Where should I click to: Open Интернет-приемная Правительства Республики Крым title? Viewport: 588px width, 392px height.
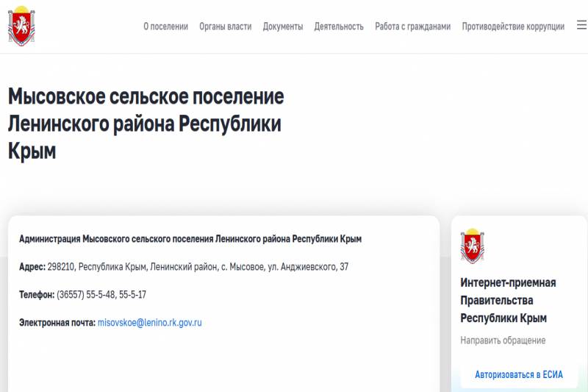coord(508,300)
